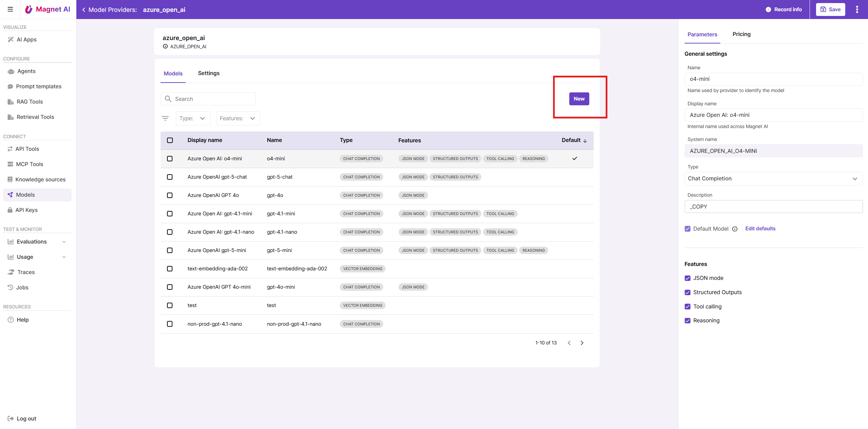Open Traces in the sidebar
Image resolution: width=868 pixels, height=429 pixels.
[26, 272]
